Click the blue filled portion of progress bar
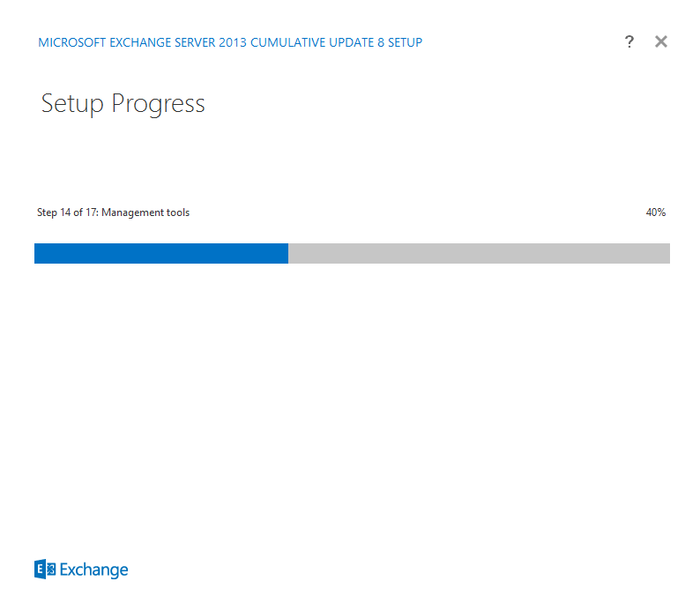The image size is (700, 611). pyautogui.click(x=161, y=254)
